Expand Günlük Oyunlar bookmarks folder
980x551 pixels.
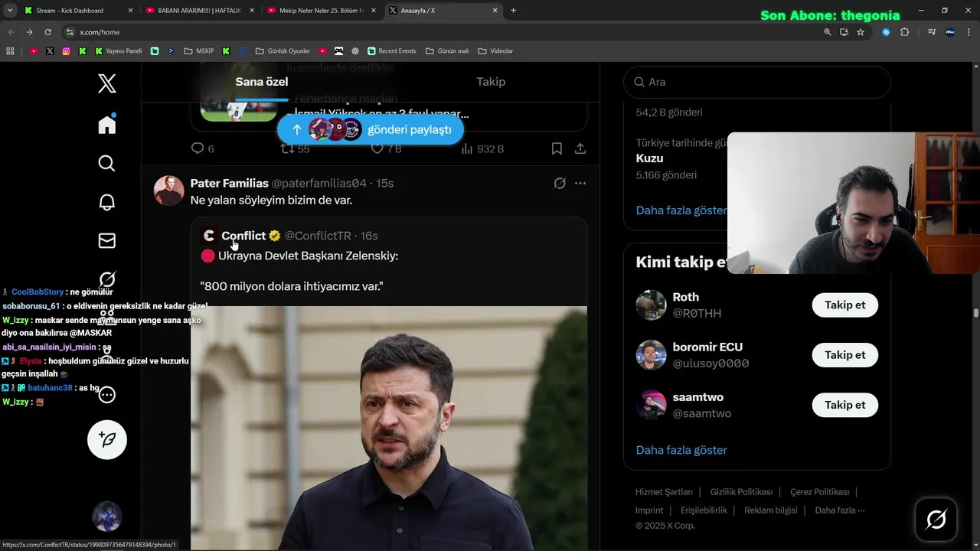[283, 51]
